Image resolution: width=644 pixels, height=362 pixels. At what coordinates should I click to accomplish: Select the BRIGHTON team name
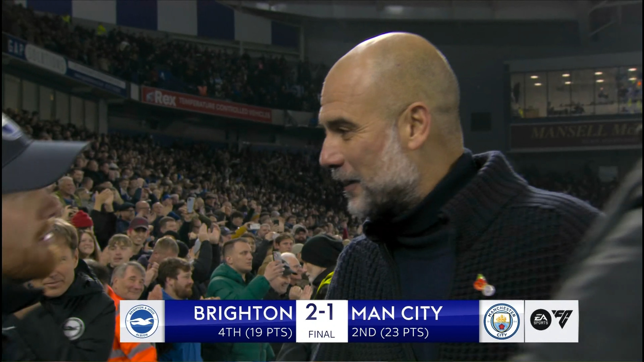point(243,313)
